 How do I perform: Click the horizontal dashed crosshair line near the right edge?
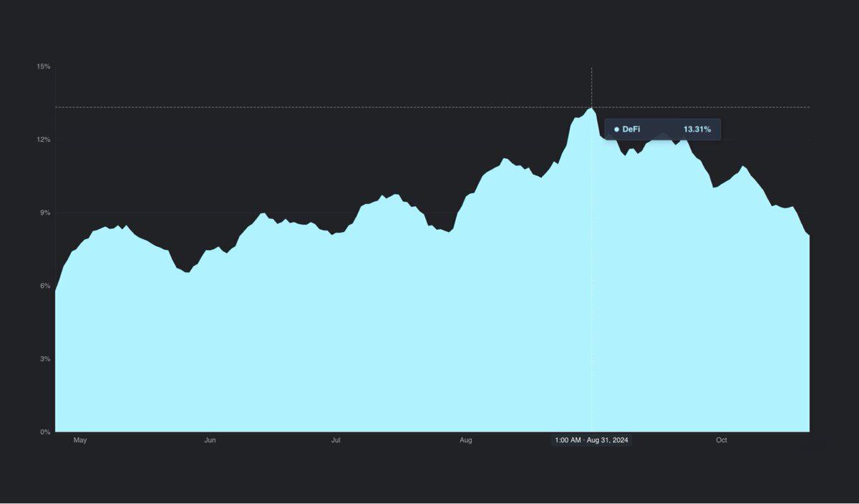pos(787,107)
